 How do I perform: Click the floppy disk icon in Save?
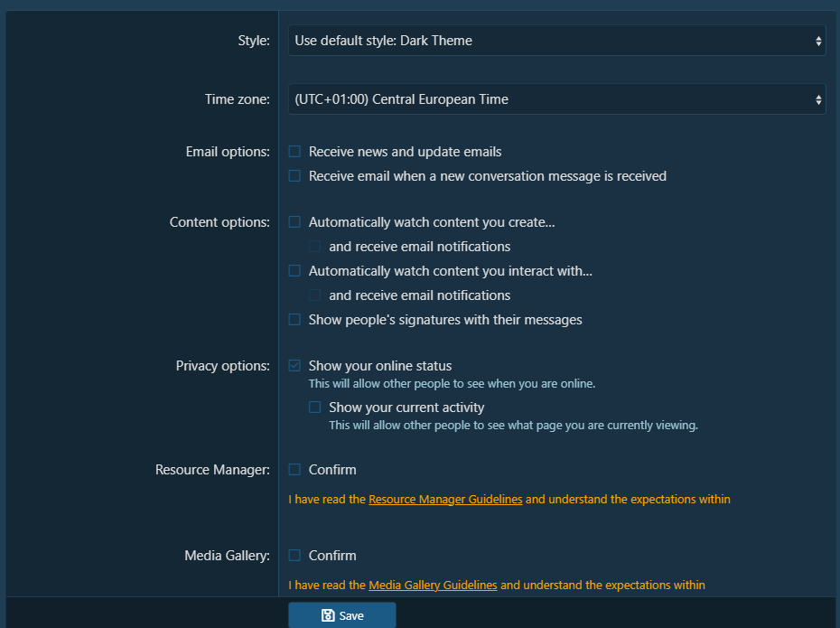pyautogui.click(x=328, y=615)
